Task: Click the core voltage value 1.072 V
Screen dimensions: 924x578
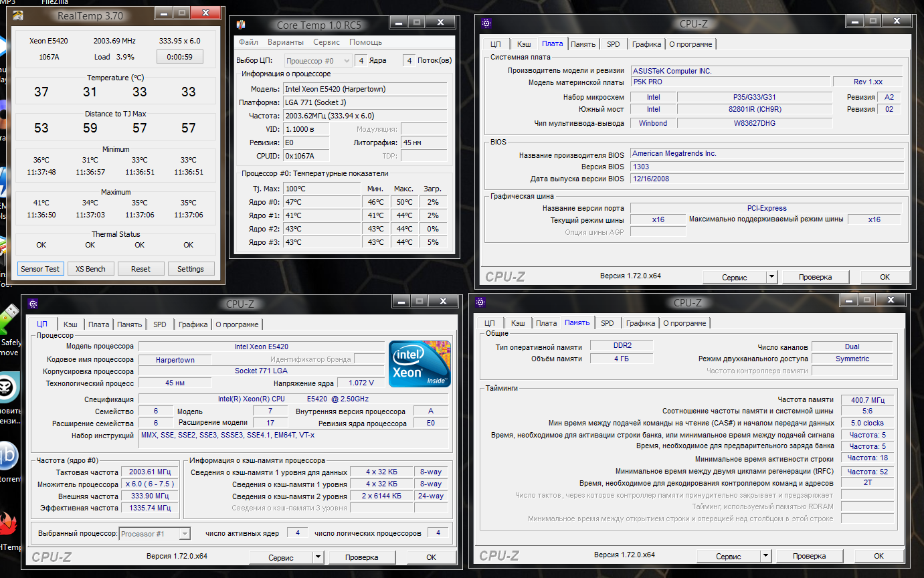Action: pos(361,383)
